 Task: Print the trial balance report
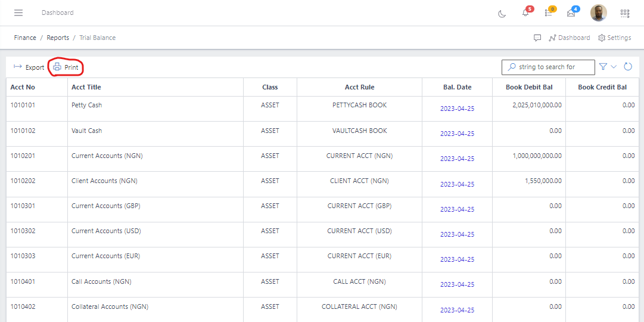[66, 67]
